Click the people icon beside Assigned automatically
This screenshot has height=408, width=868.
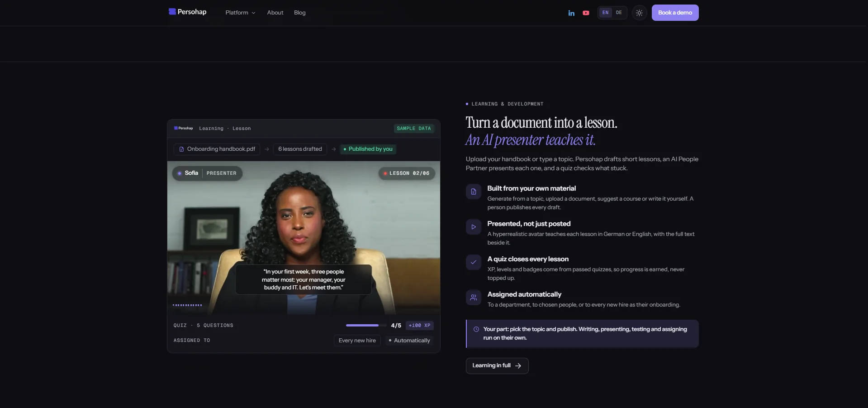474,298
